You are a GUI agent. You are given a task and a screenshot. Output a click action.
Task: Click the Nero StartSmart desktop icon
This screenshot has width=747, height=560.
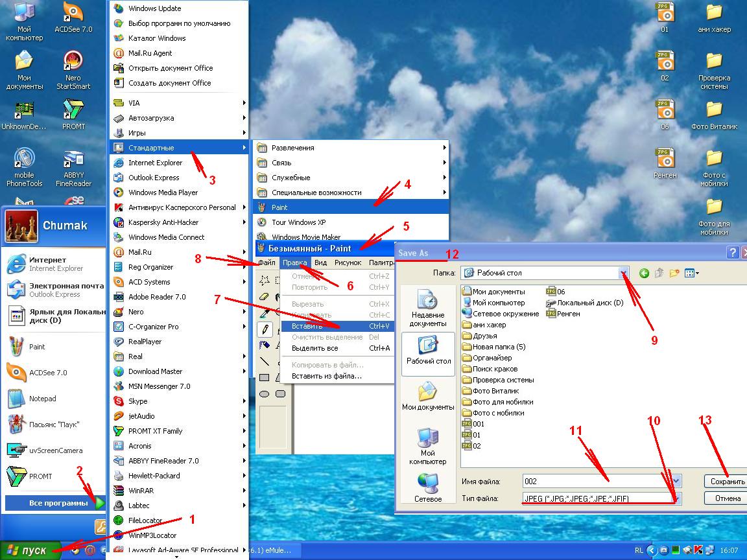coord(73,70)
